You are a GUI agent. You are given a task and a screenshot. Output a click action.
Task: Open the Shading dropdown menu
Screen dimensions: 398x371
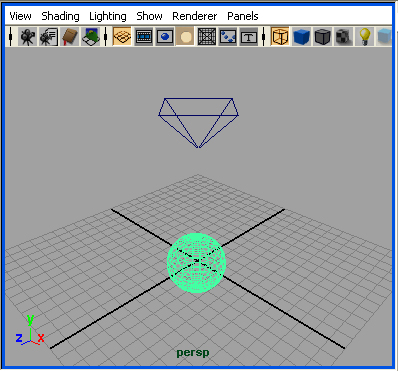point(60,16)
